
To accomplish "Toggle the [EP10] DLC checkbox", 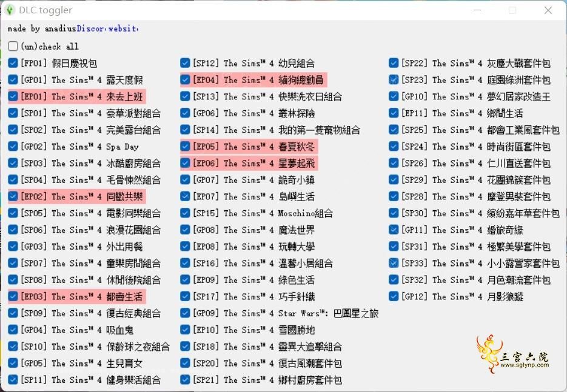I will 185,330.
